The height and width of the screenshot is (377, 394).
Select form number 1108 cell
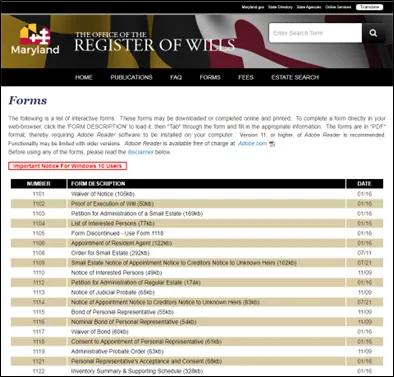[38, 253]
